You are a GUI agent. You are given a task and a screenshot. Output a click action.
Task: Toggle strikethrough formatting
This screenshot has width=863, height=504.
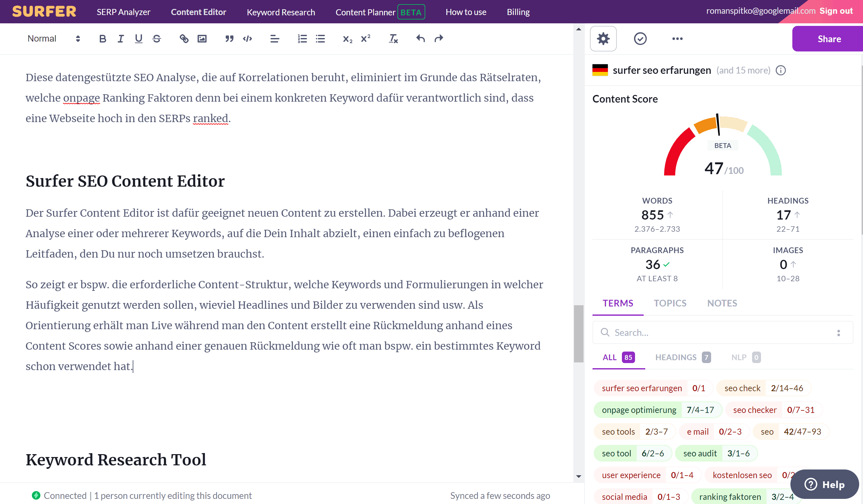pyautogui.click(x=156, y=39)
